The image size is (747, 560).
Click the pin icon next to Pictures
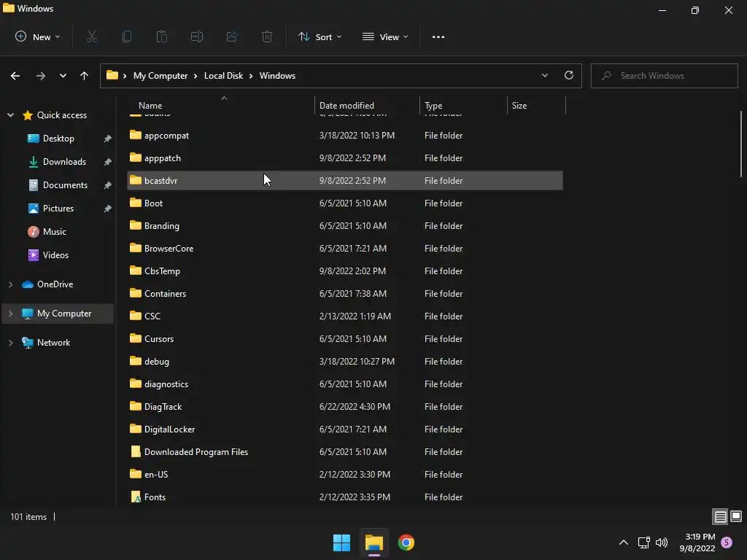tap(108, 209)
